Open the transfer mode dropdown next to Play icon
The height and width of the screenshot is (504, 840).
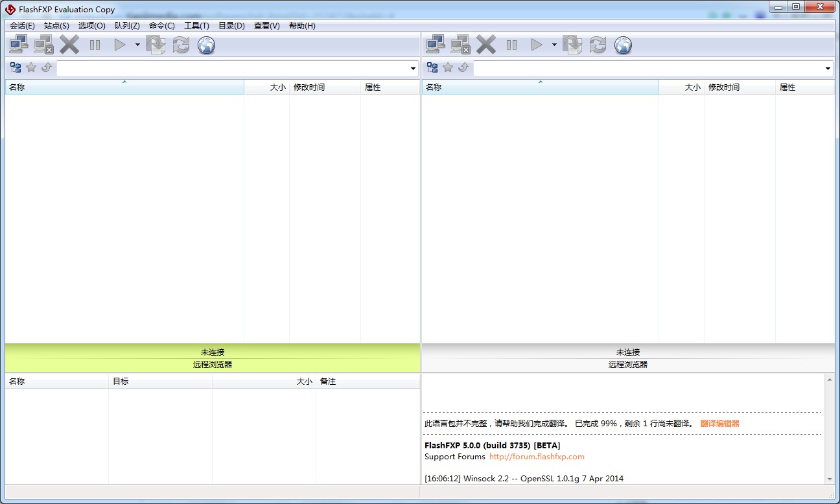pyautogui.click(x=136, y=45)
